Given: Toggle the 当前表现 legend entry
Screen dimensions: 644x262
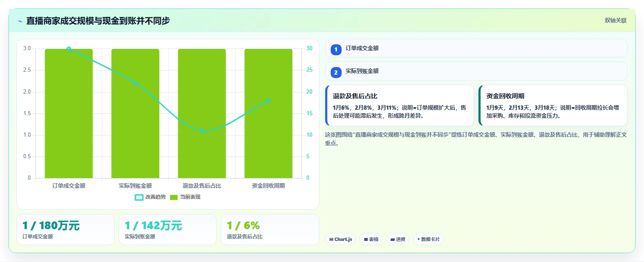Looking at the screenshot, I should click(x=185, y=197).
